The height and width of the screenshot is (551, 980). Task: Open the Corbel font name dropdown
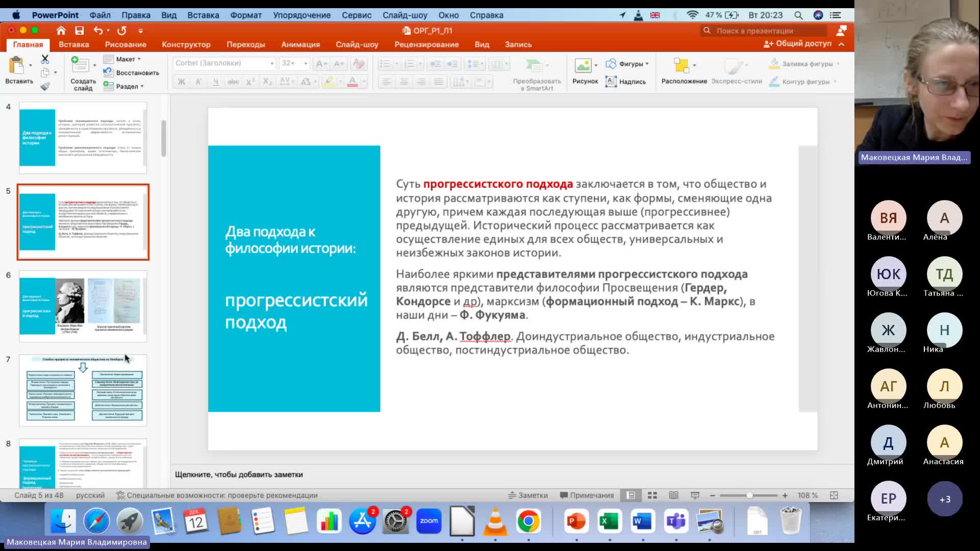(272, 63)
